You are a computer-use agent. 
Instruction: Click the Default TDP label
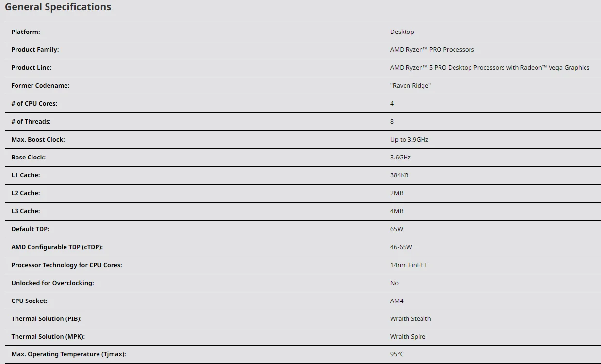click(31, 229)
